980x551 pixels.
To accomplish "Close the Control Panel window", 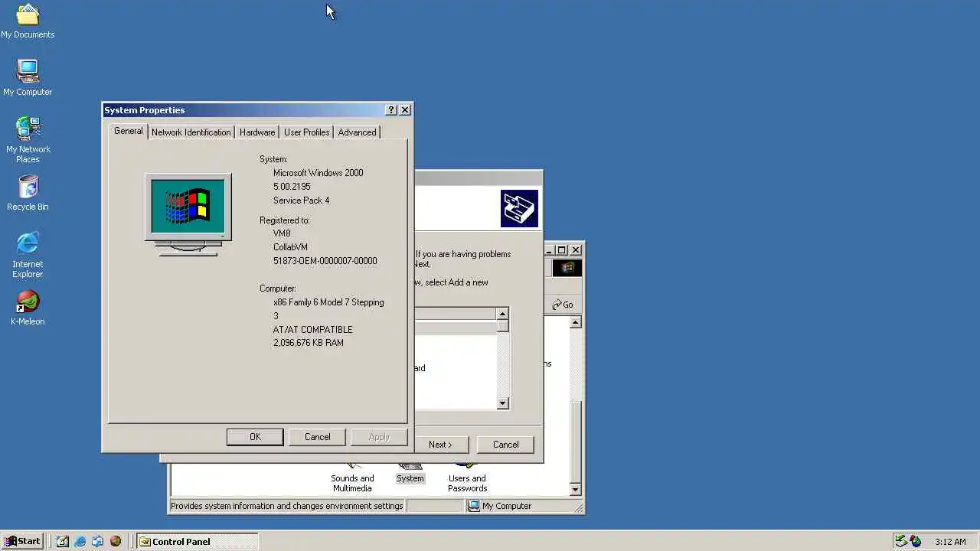I will pos(576,250).
